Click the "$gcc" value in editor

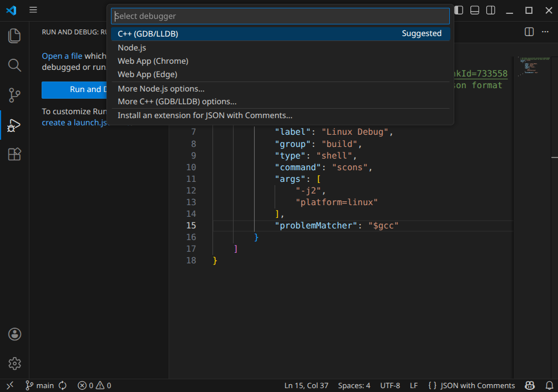383,226
